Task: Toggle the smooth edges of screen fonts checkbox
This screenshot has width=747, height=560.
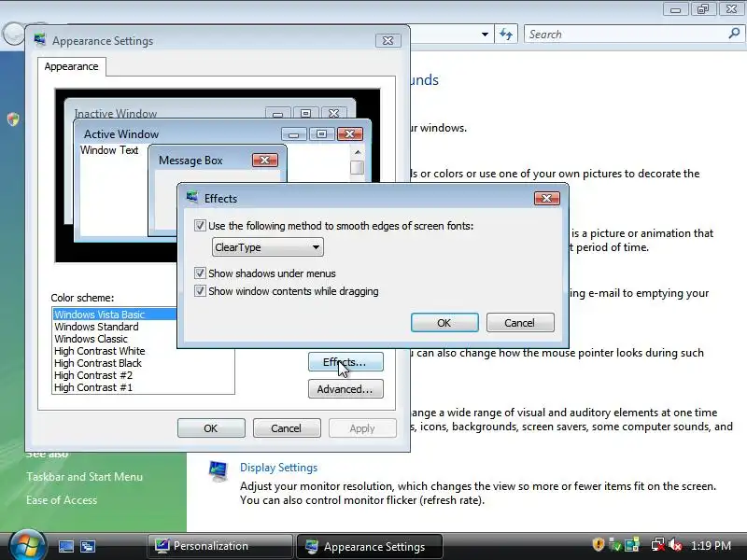Action: [x=200, y=225]
